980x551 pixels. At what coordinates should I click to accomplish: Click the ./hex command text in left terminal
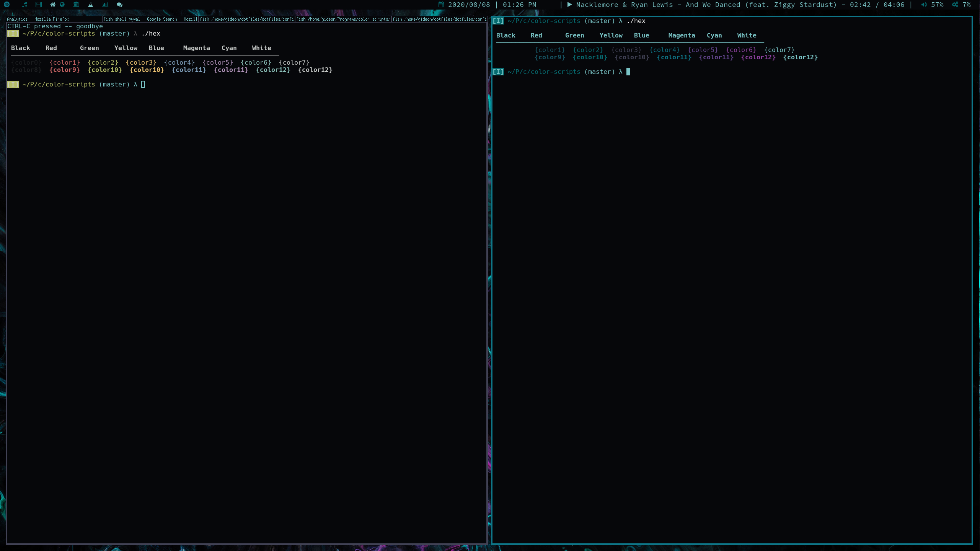click(152, 33)
